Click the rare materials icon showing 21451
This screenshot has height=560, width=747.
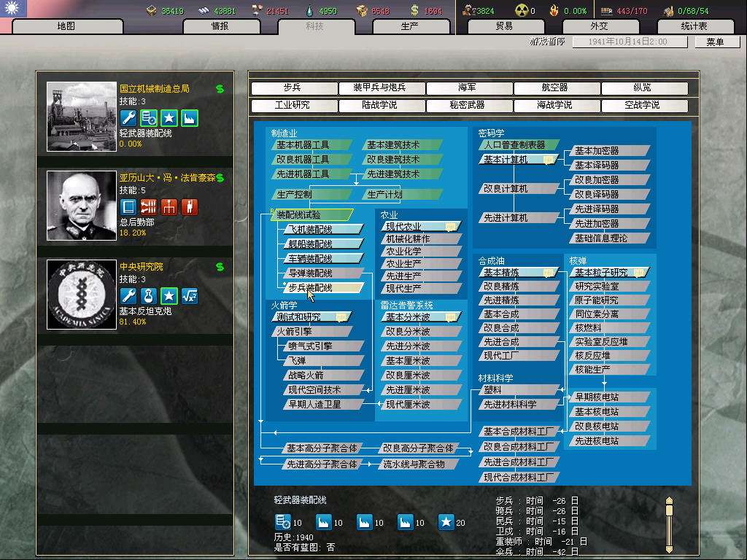256,10
